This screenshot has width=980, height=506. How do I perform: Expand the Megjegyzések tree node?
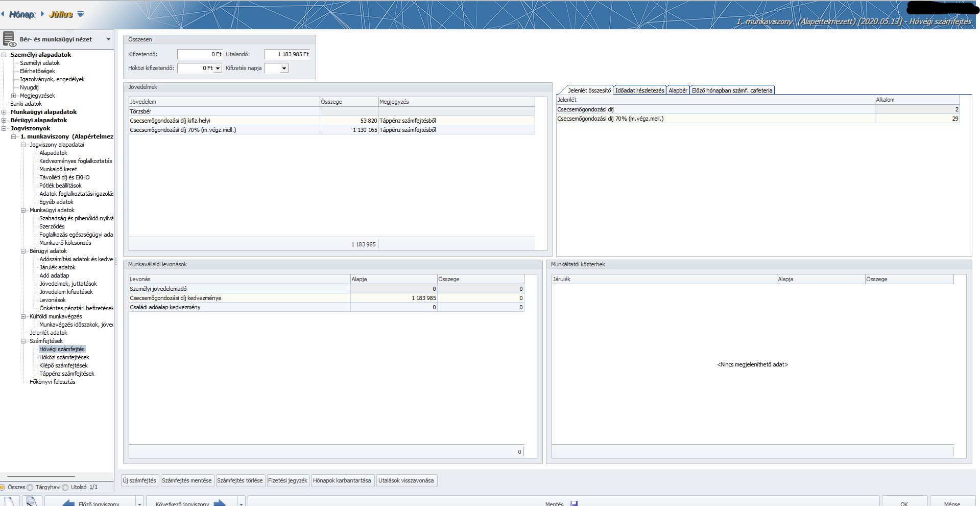pyautogui.click(x=14, y=96)
